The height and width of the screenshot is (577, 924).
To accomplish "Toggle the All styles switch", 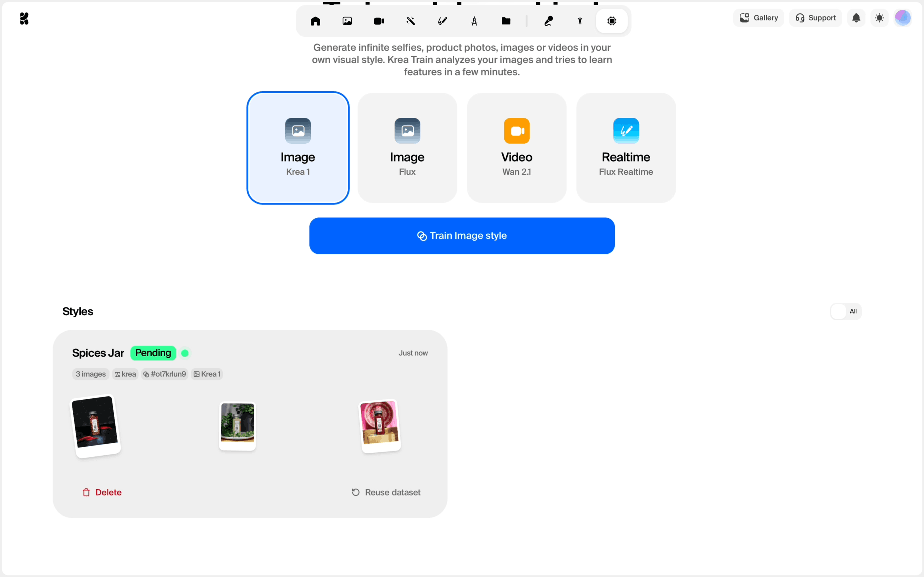I will click(845, 311).
